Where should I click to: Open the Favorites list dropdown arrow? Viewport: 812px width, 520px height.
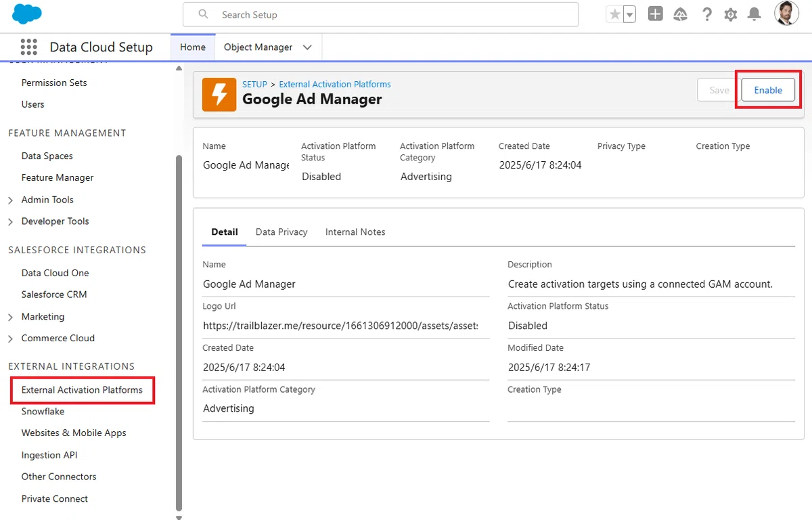tap(630, 14)
